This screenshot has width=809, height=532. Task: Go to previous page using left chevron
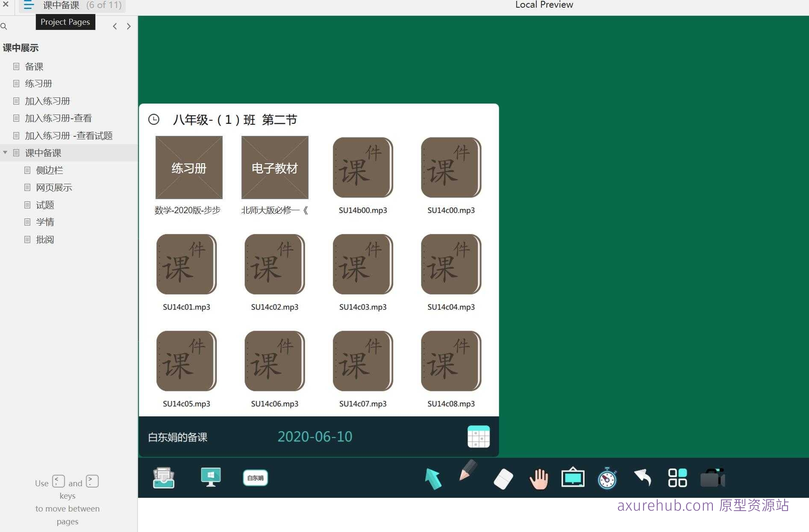pos(115,26)
